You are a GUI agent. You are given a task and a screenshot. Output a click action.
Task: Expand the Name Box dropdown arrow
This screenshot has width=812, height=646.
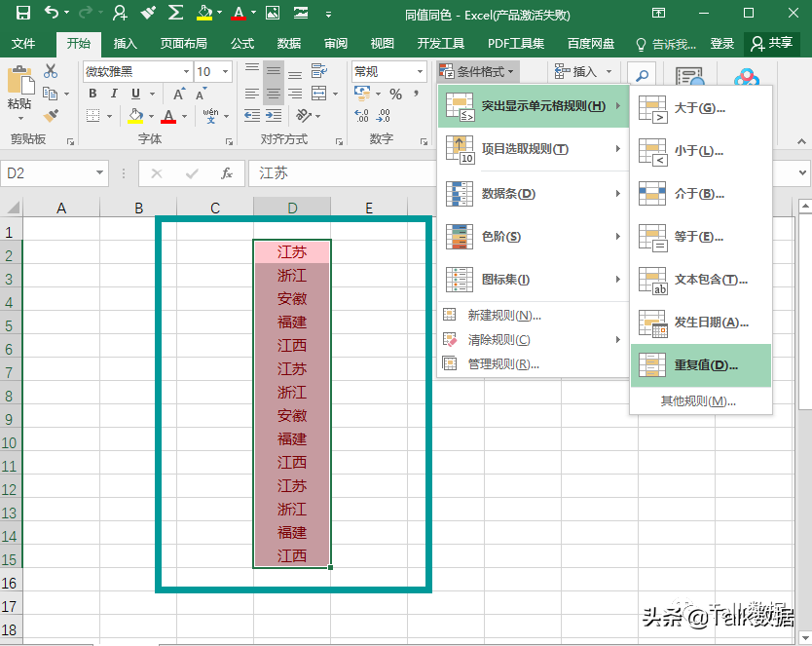pos(99,172)
